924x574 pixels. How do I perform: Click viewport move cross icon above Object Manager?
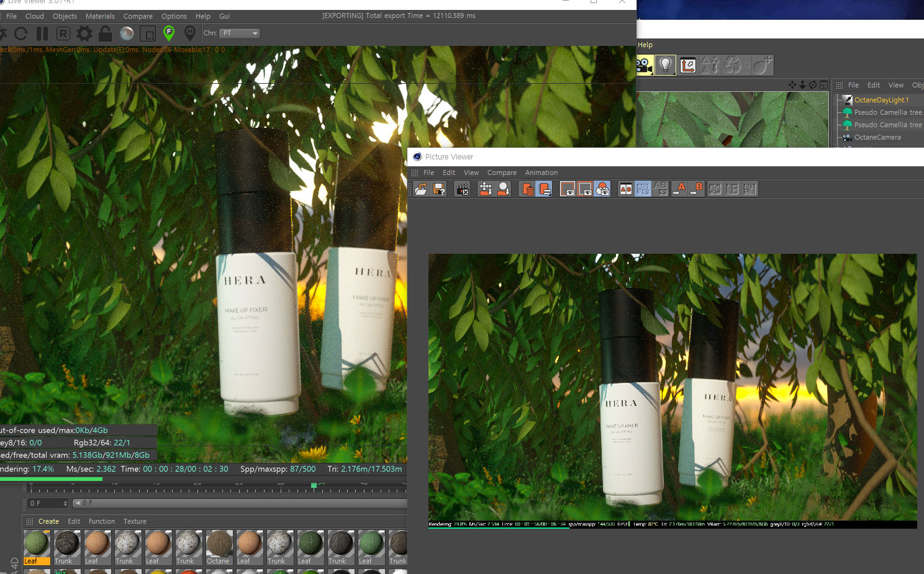pyautogui.click(x=792, y=85)
